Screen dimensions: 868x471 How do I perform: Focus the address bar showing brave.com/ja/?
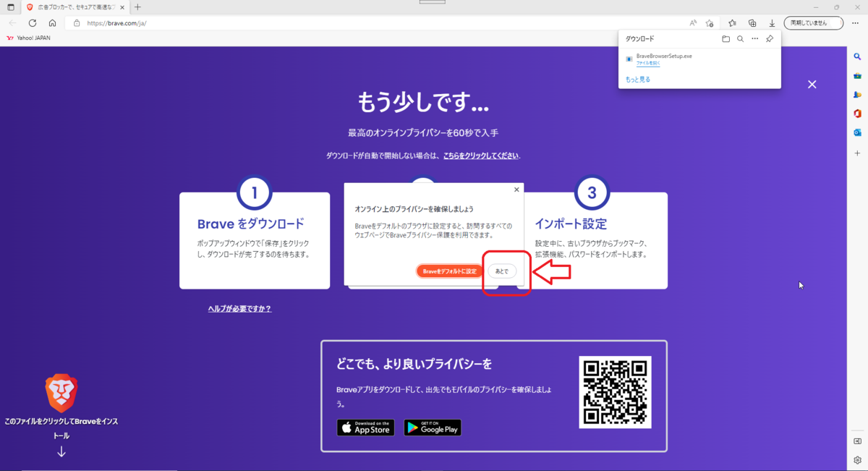coord(376,23)
